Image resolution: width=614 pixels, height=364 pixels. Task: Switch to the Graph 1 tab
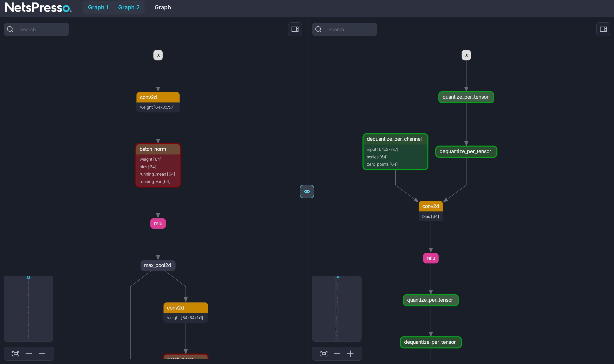[98, 7]
